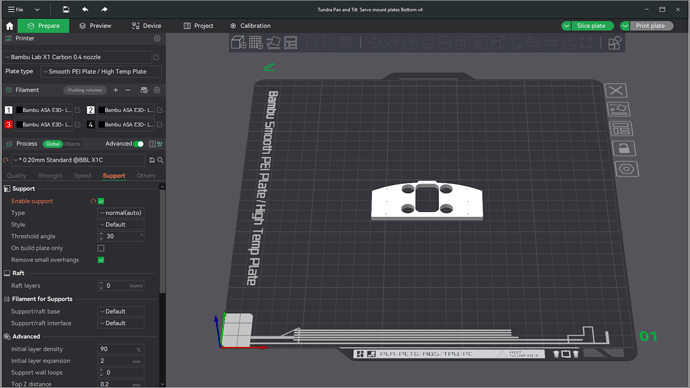Switch to the Others settings tab

point(146,176)
